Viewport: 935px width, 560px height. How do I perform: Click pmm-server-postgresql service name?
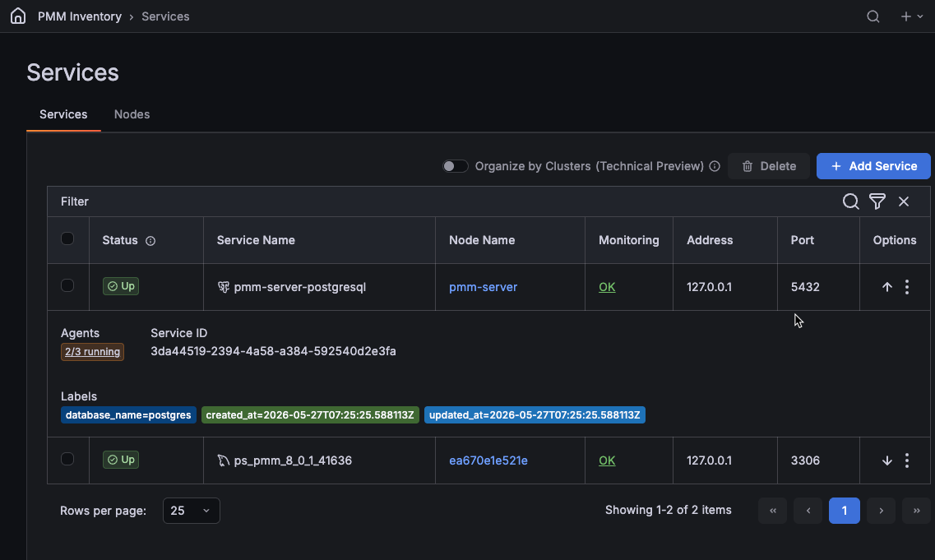pyautogui.click(x=299, y=288)
